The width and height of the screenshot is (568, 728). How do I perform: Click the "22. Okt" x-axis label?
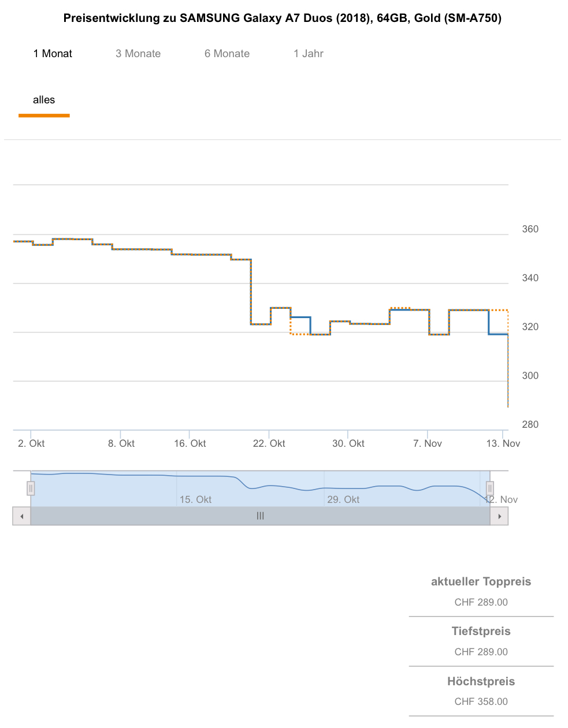tap(269, 443)
